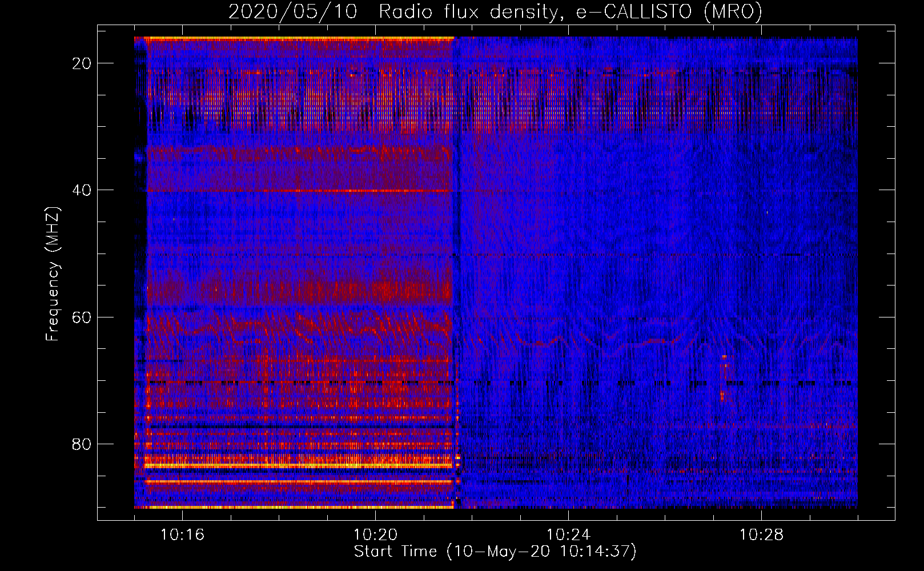
Task: Click the 'Start Time (10-May-20 10:14:37)' label
Action: tap(495, 552)
